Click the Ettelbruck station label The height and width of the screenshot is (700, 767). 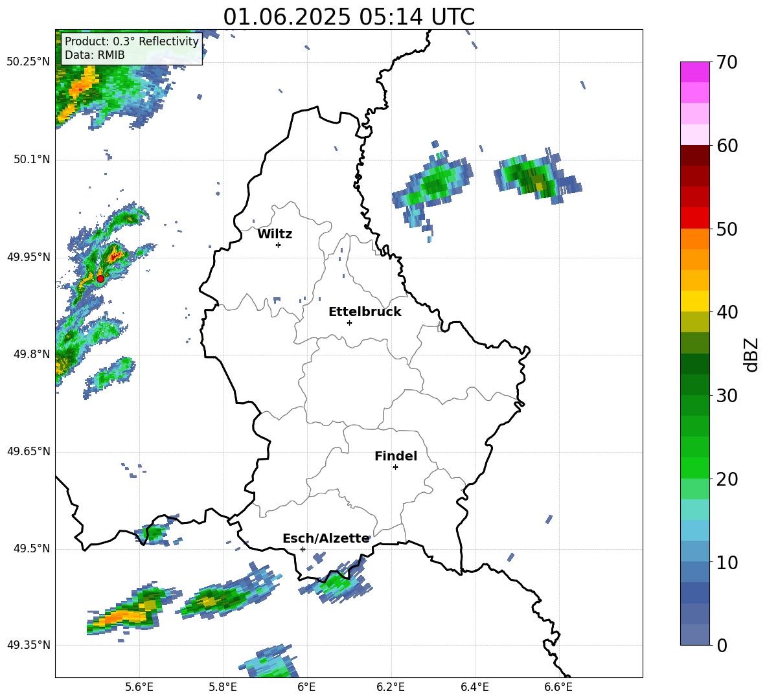click(365, 312)
